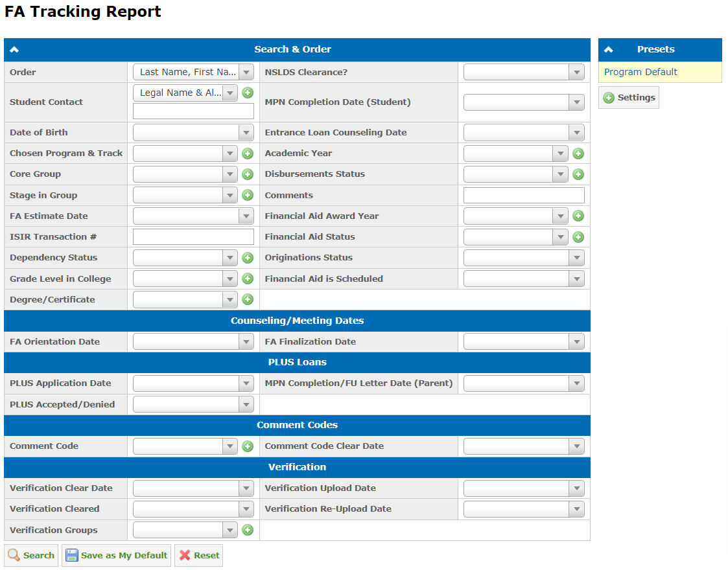Click plus icon beside Chosen Program & Track
728x570 pixels.
pyautogui.click(x=248, y=154)
